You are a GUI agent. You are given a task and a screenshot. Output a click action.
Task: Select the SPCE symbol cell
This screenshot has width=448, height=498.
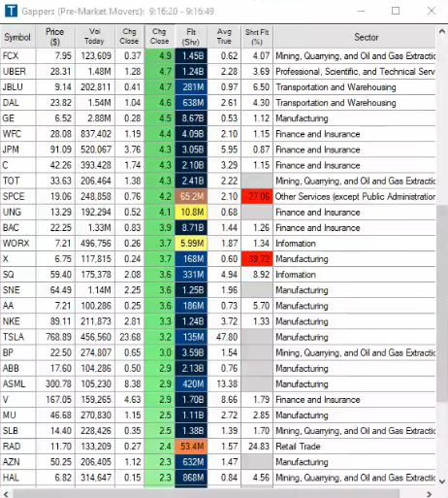(17, 196)
